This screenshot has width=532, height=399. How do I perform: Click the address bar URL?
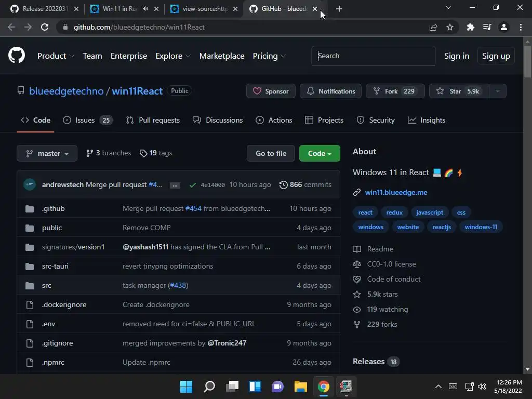pos(139,27)
